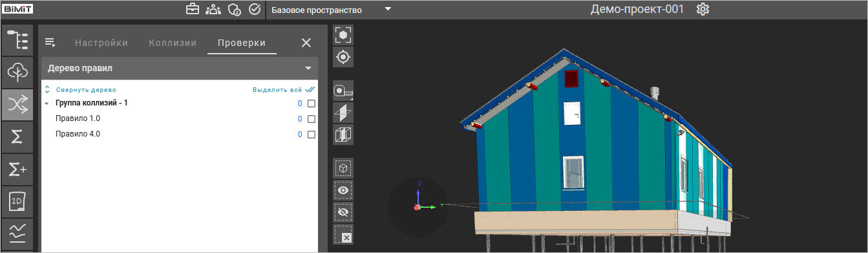The width and height of the screenshot is (868, 253).
Task: Check the Правило 1.0 checkbox
Action: [x=312, y=119]
